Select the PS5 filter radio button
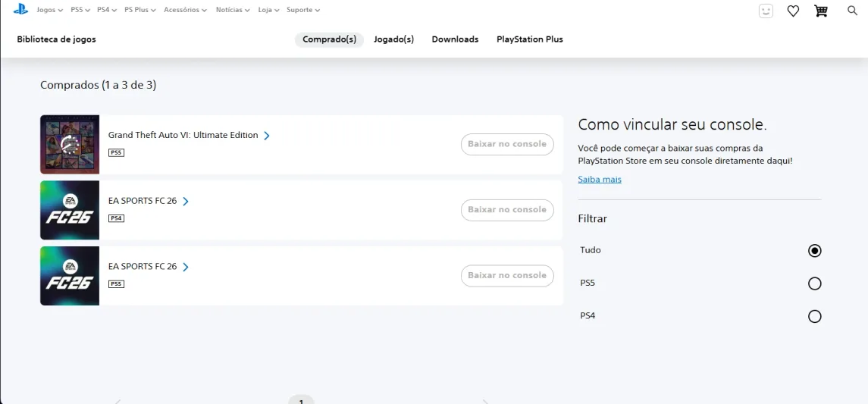 [814, 284]
